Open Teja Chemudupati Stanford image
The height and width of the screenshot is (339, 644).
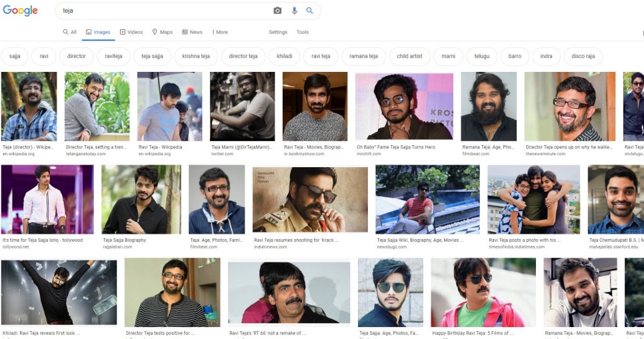pos(615,199)
